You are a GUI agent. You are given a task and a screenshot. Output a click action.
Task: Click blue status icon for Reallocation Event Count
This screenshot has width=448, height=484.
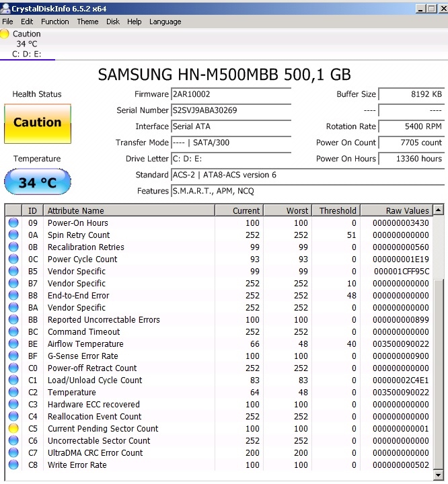click(x=13, y=416)
